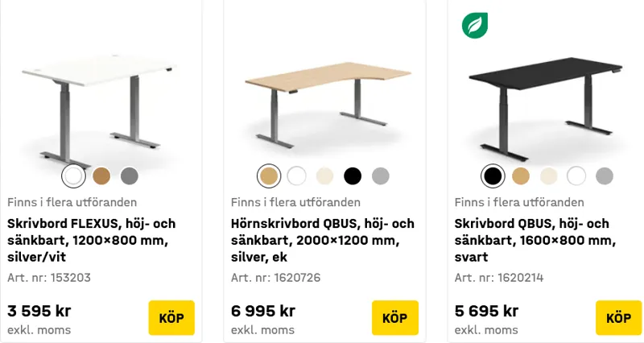Pick beige swatch on Hörnskrivbord QBUS
The height and width of the screenshot is (343, 644).
click(324, 176)
